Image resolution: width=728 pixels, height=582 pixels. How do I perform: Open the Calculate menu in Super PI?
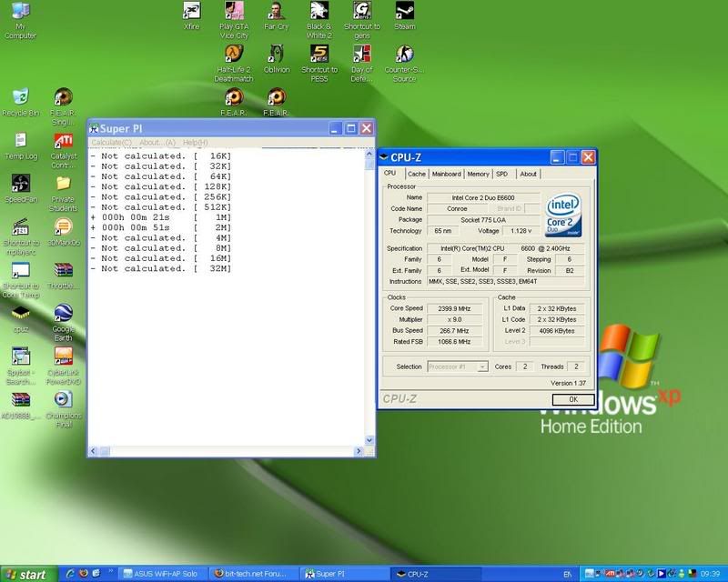pos(111,143)
